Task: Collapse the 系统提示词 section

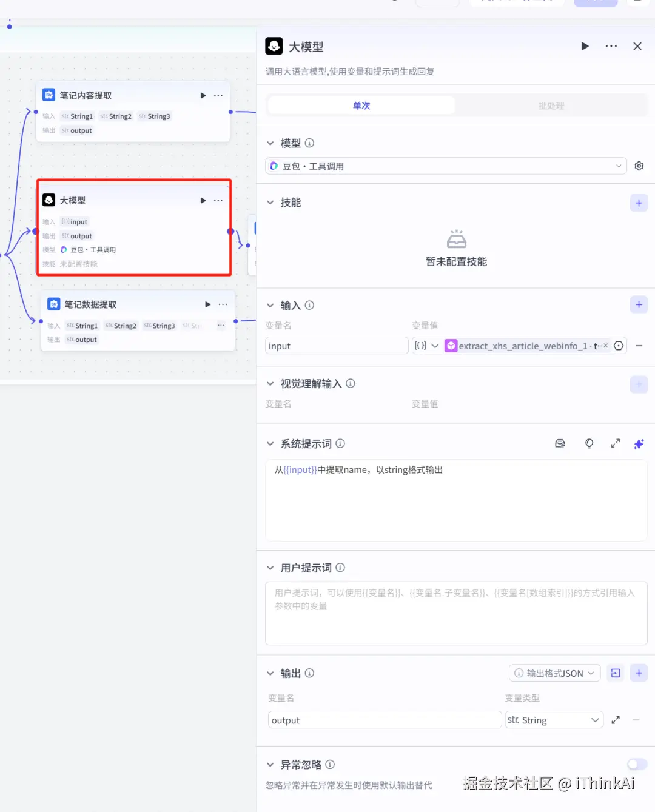Action: pyautogui.click(x=270, y=443)
